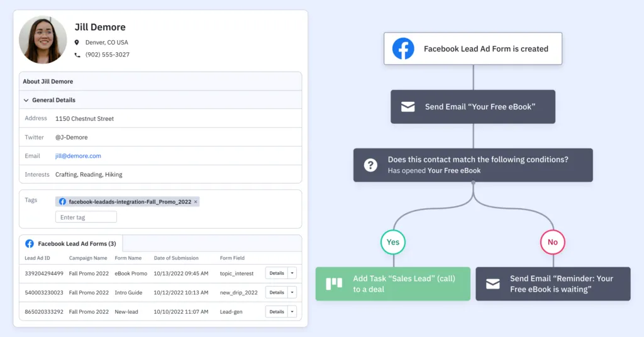Click the interests Crafting, Reading, Hiking
Screen dimensions: 644x337
pos(89,174)
